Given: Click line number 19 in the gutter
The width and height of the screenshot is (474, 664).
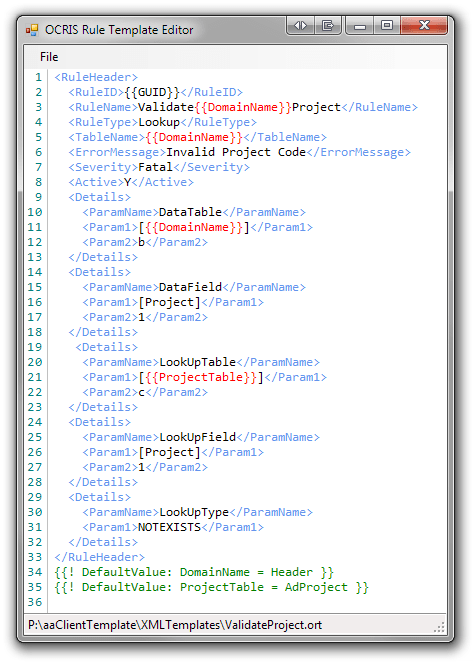Looking at the screenshot, I should pyautogui.click(x=35, y=347).
